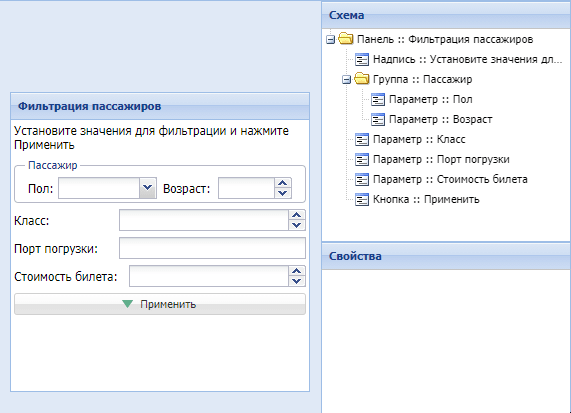Viewport: 571px width, 413px height.
Task: Collapse the Группа Пассажир tree node
Action: tap(346, 79)
